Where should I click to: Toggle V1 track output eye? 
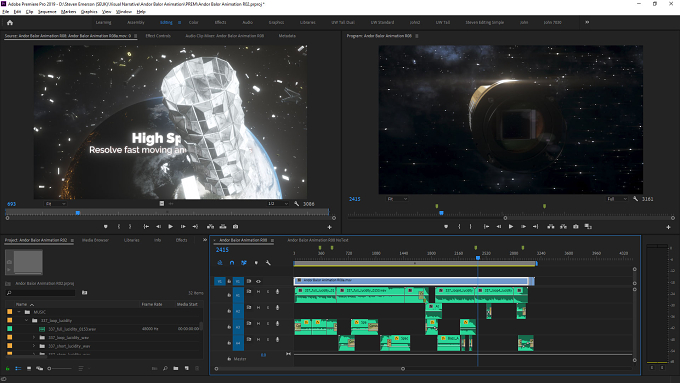(258, 282)
